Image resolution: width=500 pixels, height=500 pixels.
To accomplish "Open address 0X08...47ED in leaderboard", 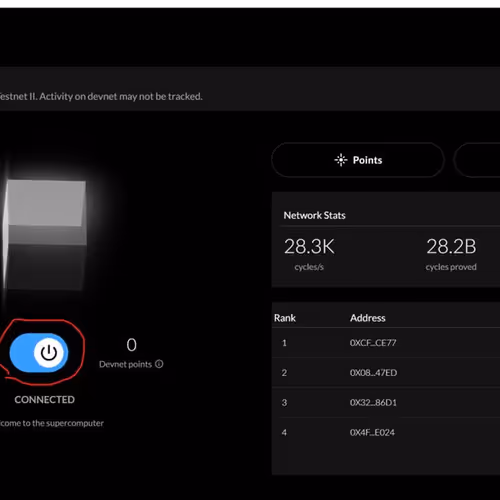I will (373, 373).
